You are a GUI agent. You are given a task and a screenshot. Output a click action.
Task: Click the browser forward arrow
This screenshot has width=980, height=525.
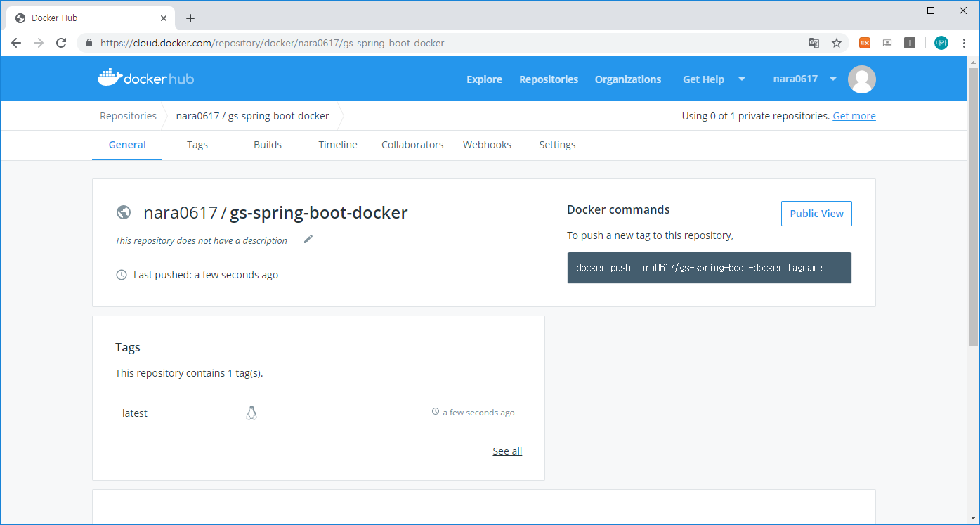tap(39, 43)
